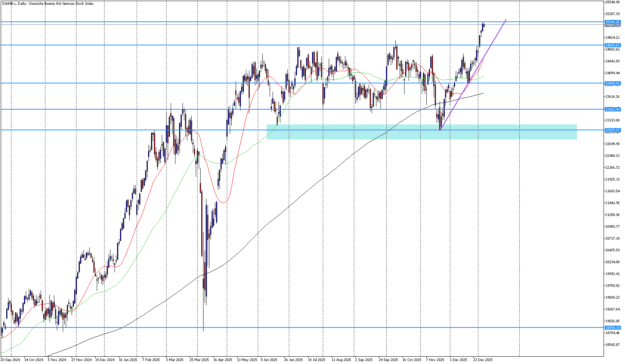The width and height of the screenshot is (625, 364).
Task: Click the 18542.87 bottom price scale value
Action: (x=612, y=345)
